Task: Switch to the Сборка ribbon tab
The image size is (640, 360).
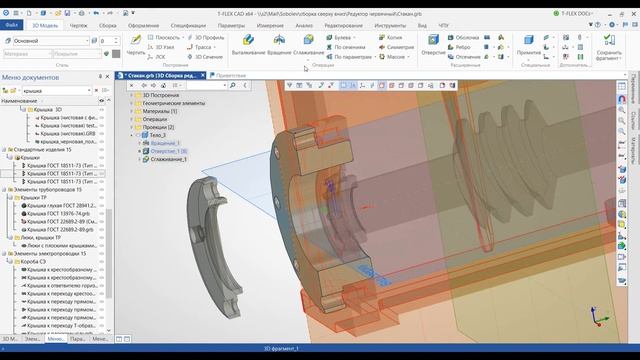Action: pyautogui.click(x=108, y=25)
